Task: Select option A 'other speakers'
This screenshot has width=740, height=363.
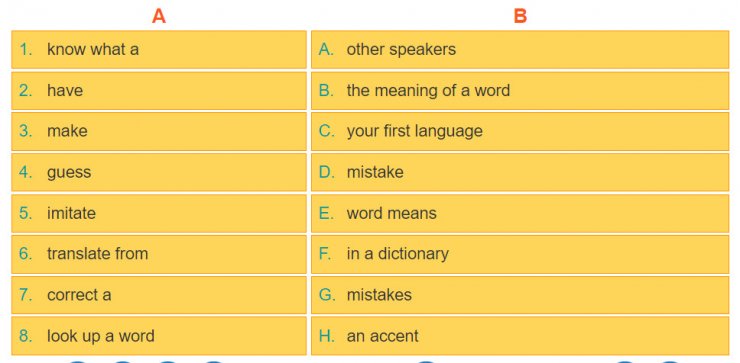Action: [520, 50]
